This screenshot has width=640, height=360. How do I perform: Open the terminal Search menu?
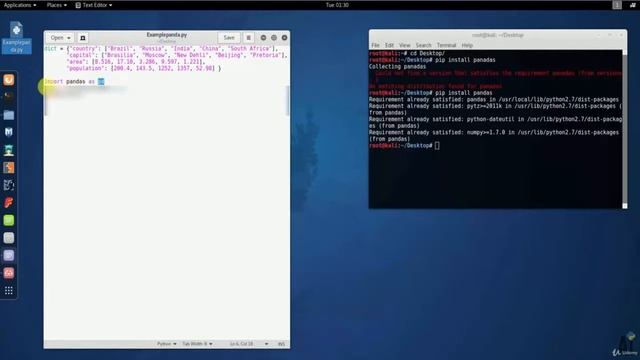click(x=423, y=45)
